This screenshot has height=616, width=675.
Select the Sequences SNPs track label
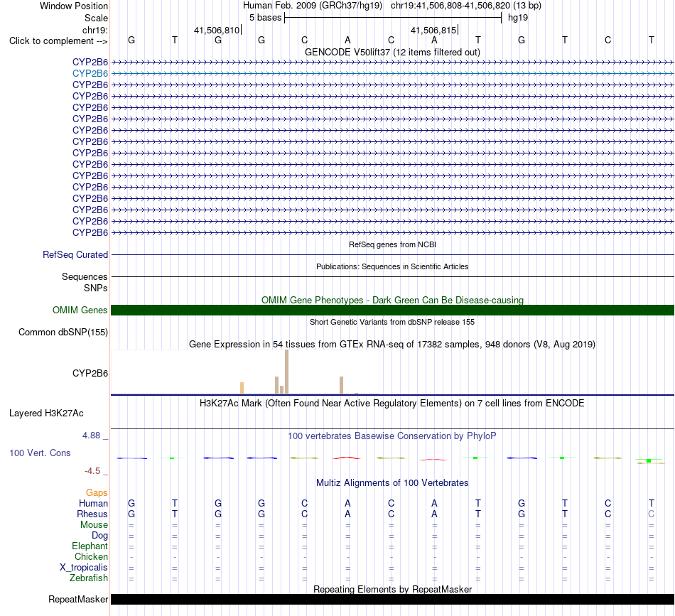coord(85,282)
